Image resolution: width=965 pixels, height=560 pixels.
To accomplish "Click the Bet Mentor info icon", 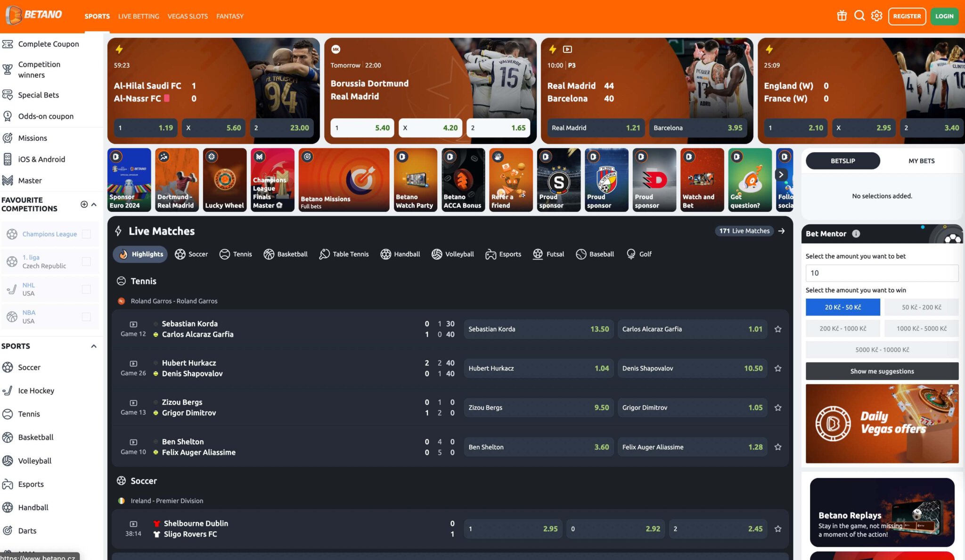I will pos(856,234).
